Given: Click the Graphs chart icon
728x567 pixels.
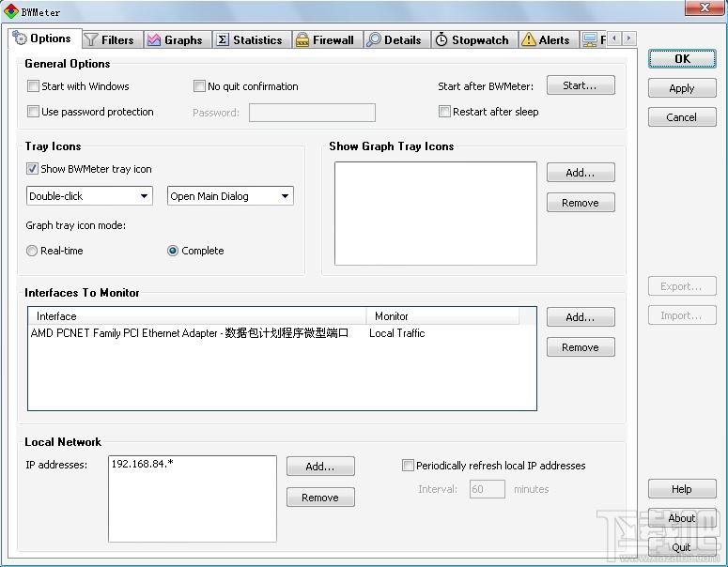Looking at the screenshot, I should coord(154,40).
